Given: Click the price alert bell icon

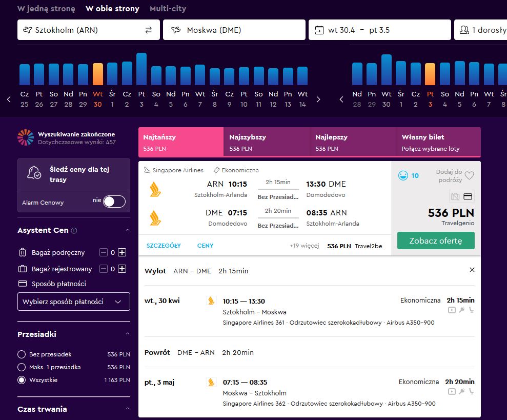Looking at the screenshot, I should (34, 172).
